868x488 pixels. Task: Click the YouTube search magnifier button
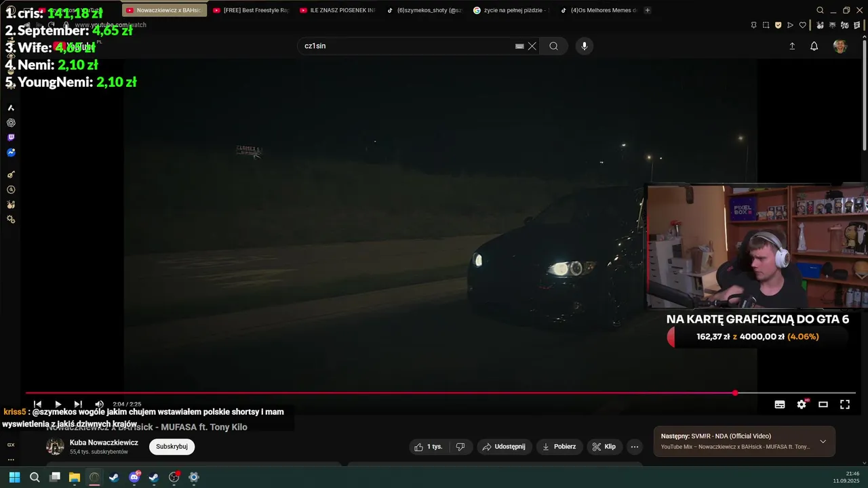click(x=553, y=46)
